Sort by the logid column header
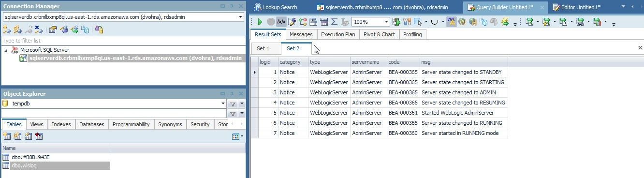 [x=268, y=62]
